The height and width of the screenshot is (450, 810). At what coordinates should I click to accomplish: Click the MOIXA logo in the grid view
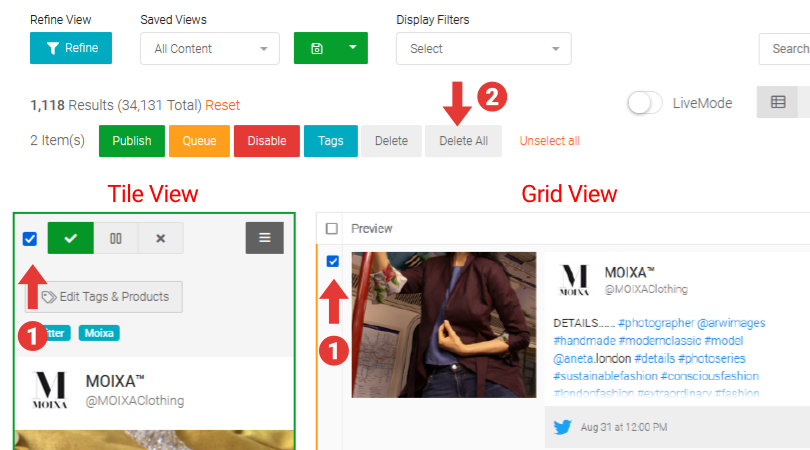[x=572, y=280]
